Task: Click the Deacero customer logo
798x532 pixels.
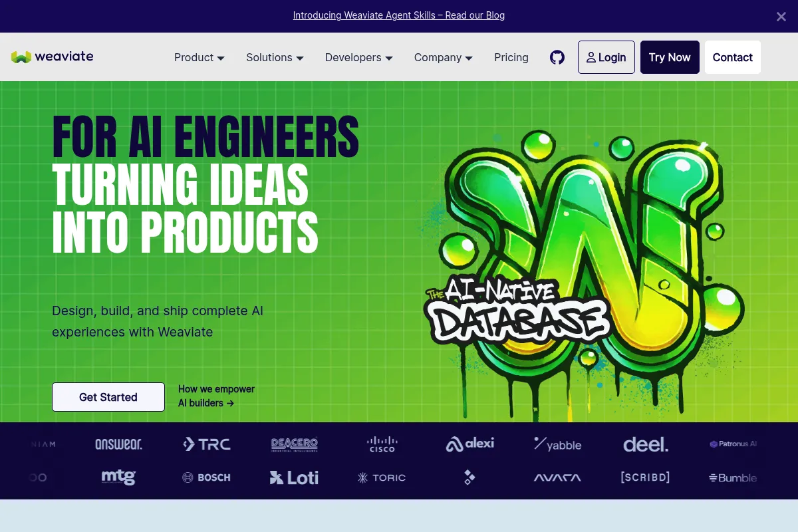Action: pyautogui.click(x=295, y=444)
